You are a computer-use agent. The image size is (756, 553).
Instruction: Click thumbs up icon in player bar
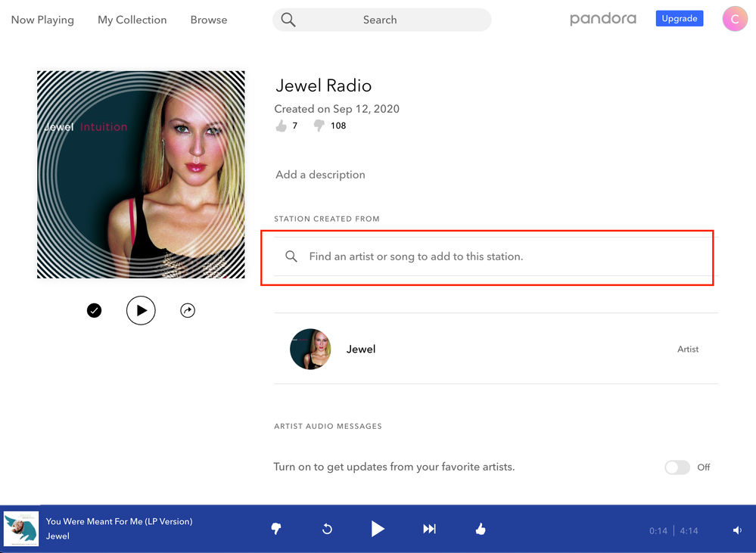[x=480, y=529]
